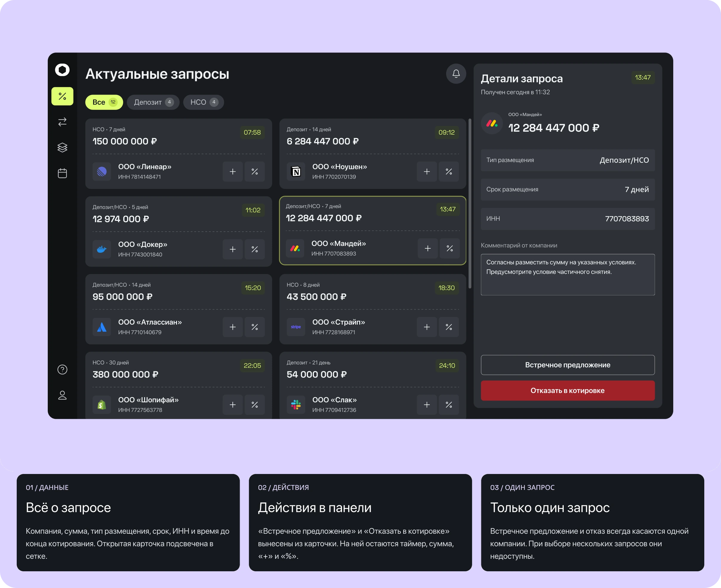Click «Встречное предложение» button
The height and width of the screenshot is (588, 721).
pyautogui.click(x=568, y=365)
